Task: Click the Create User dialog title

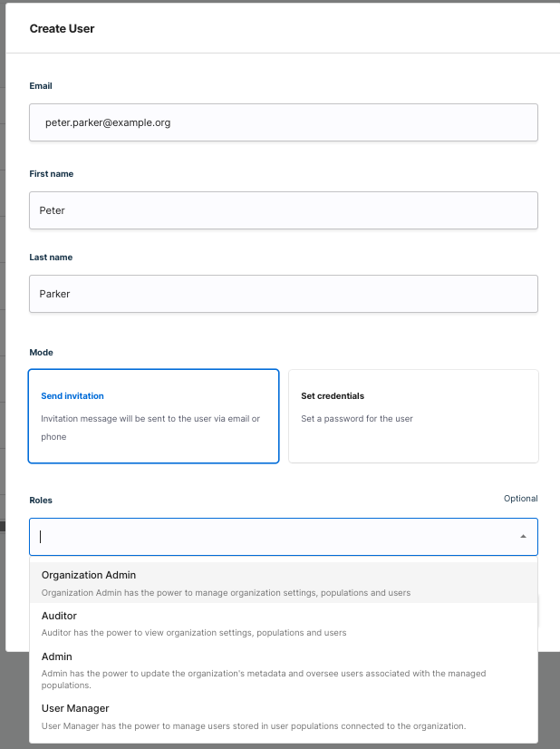Action: 62,29
